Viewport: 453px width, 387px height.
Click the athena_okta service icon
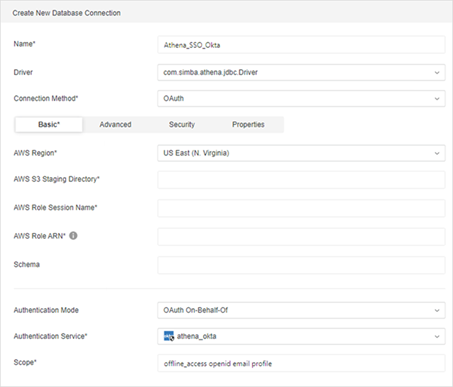[x=169, y=336]
